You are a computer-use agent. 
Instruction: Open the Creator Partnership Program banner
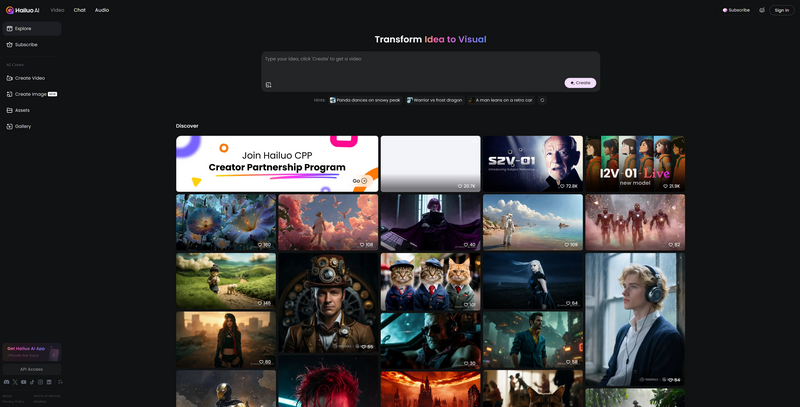pyautogui.click(x=277, y=164)
